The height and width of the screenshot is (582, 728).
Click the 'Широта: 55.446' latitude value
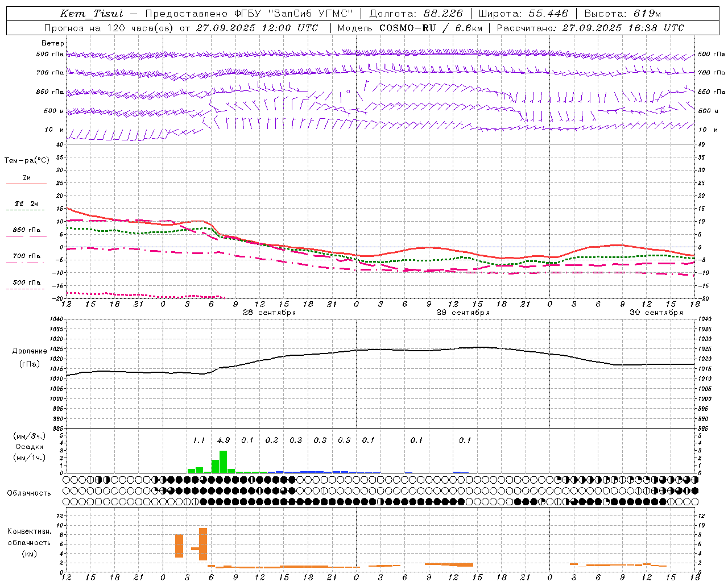pyautogui.click(x=523, y=14)
